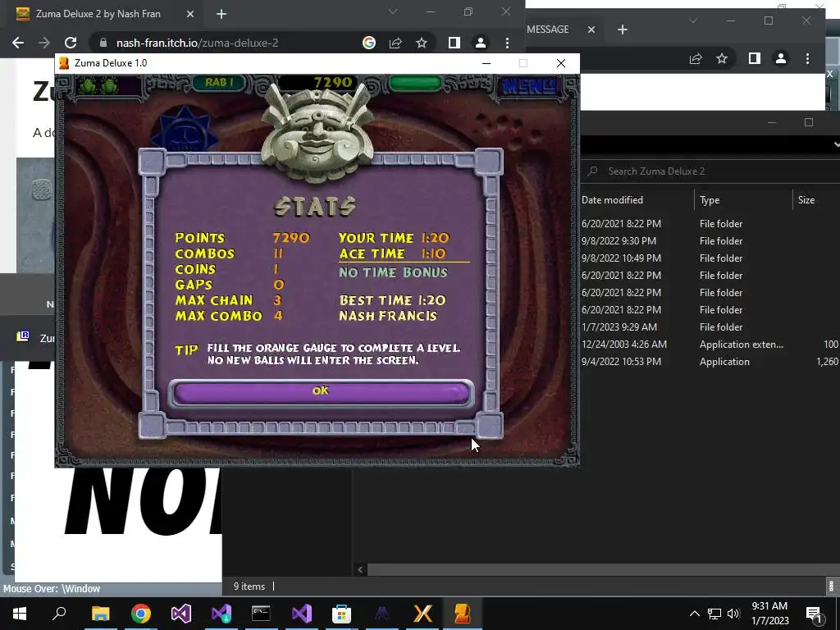Select the Zuma Deluxe 2 by Nash Fran tab

point(98,14)
